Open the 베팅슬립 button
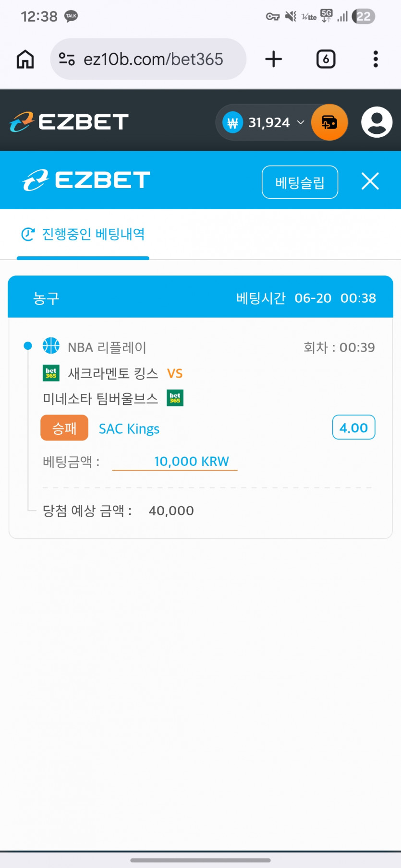 300,182
